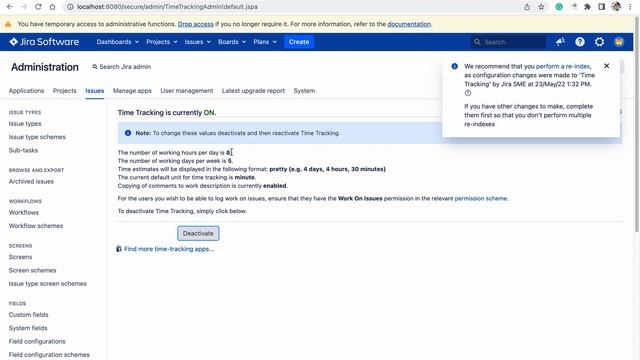Open the Jira help question-mark icon
This screenshot has height=360, width=640.
(580, 42)
